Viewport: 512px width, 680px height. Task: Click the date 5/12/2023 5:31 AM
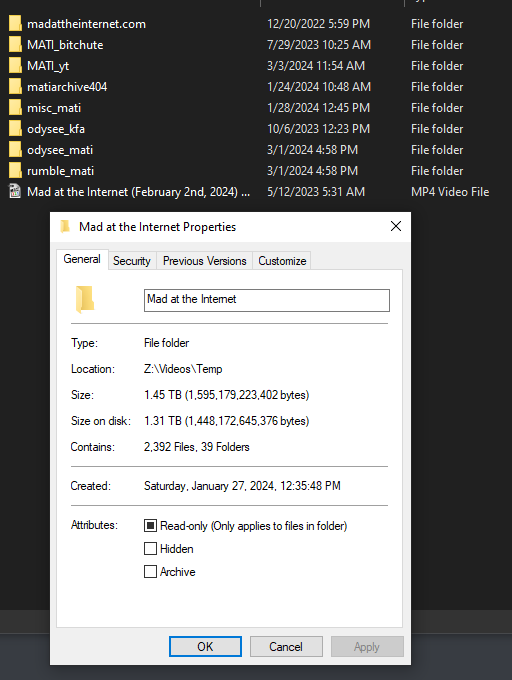point(316,192)
